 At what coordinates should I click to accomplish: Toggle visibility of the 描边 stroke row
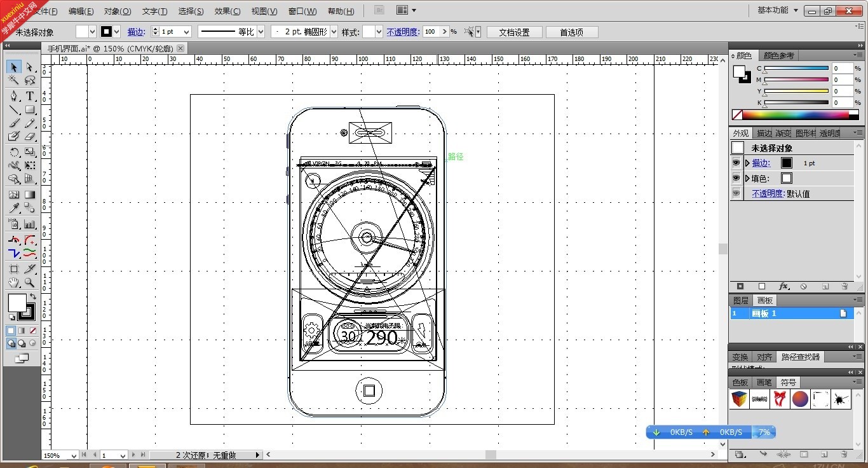pyautogui.click(x=736, y=163)
